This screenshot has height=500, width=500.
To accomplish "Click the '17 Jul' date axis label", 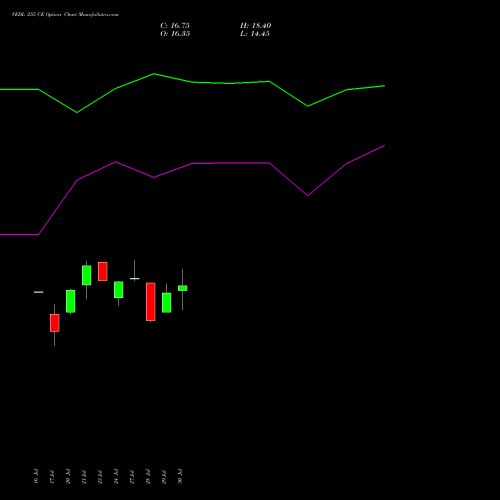I will (x=52, y=477).
